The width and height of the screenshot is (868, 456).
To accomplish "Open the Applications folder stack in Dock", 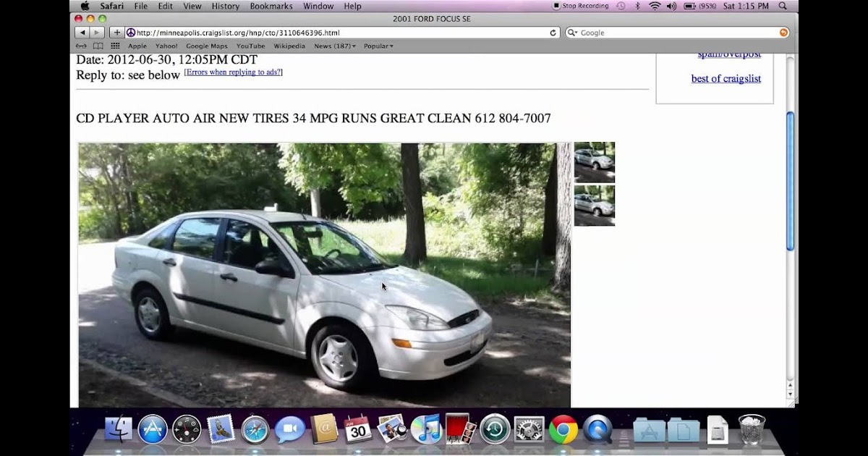I will point(649,430).
